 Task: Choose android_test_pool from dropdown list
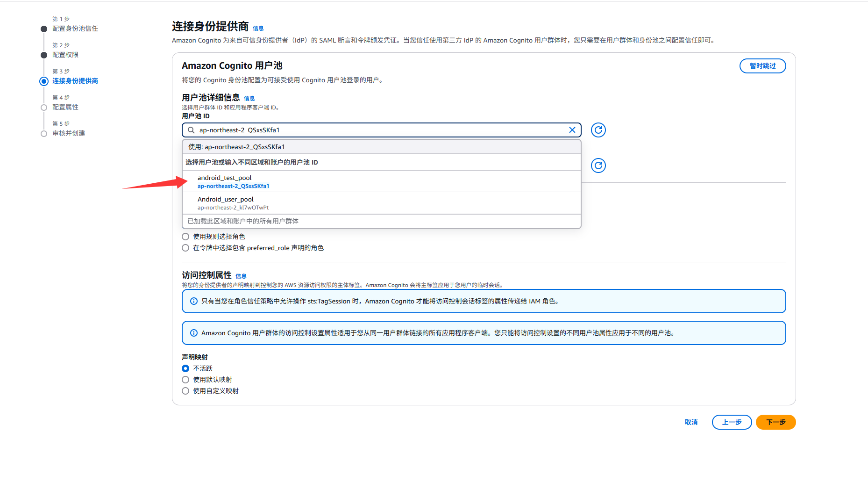tap(225, 181)
